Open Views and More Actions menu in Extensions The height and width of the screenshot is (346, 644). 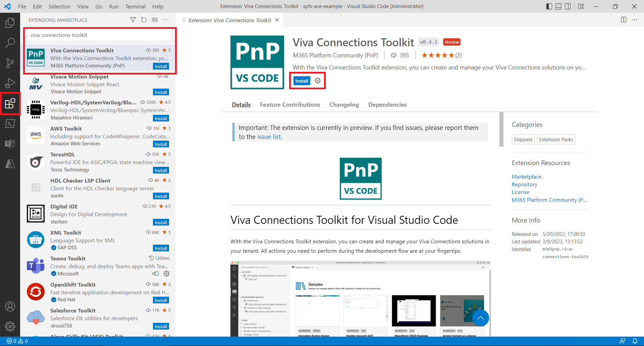(x=166, y=20)
